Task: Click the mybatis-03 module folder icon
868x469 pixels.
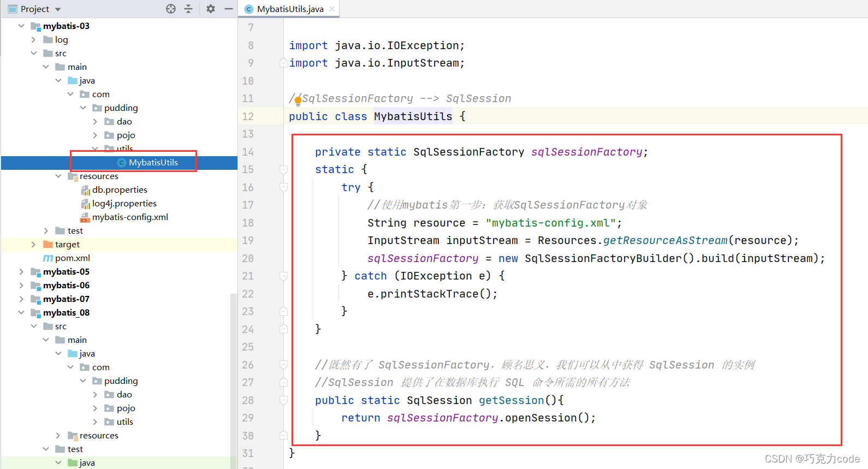Action: (36, 26)
